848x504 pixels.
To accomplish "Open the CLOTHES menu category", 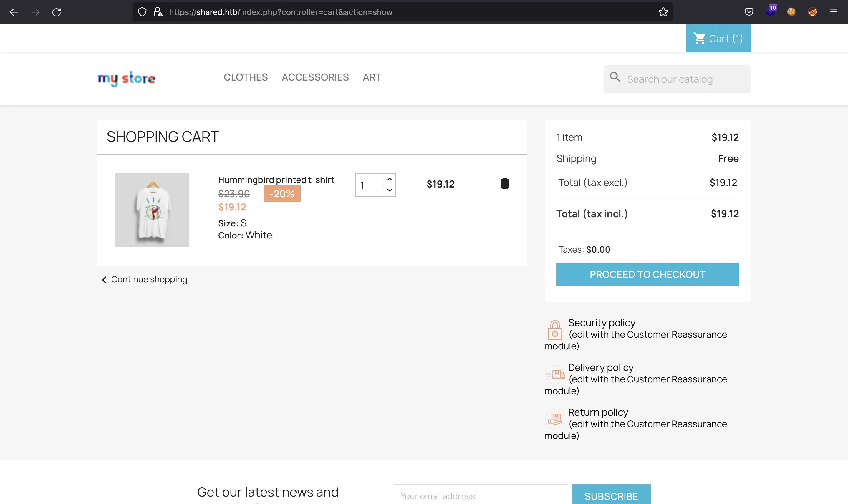I will [246, 77].
